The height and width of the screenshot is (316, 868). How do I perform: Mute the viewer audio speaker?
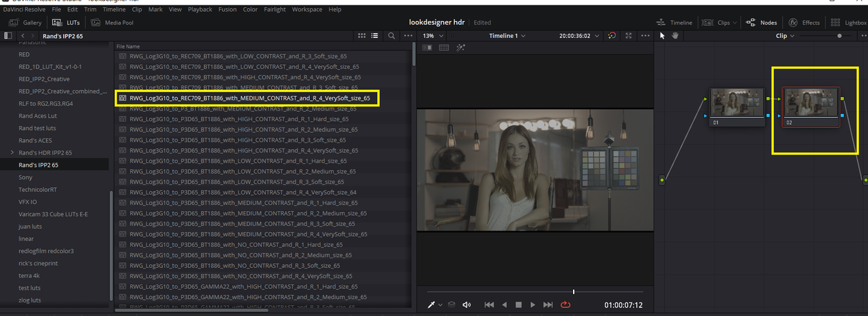[x=467, y=305]
